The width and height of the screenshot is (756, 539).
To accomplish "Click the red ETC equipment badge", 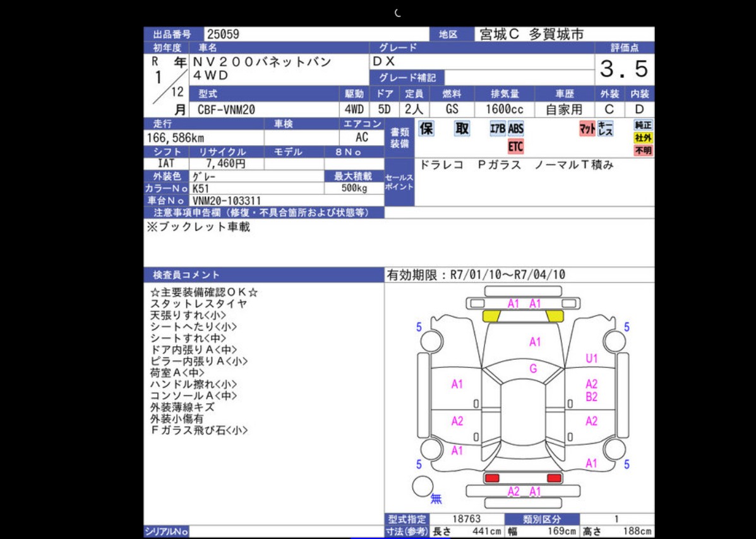I will (x=515, y=146).
